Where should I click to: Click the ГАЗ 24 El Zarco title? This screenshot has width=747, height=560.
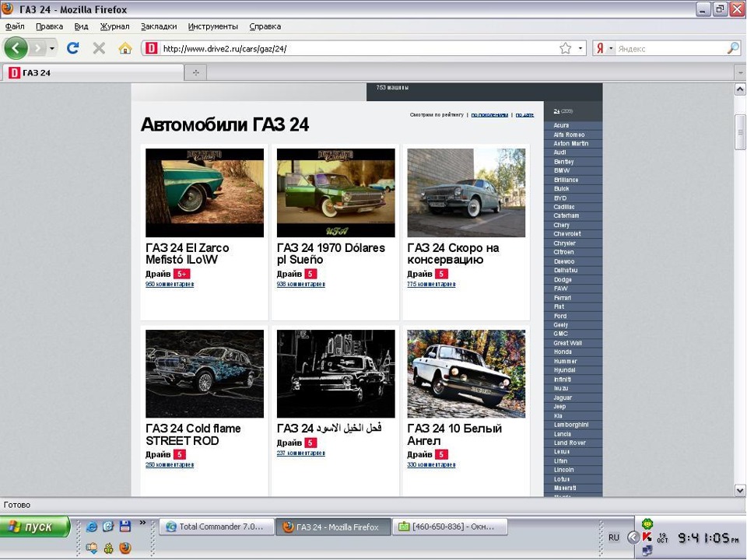pos(188,254)
